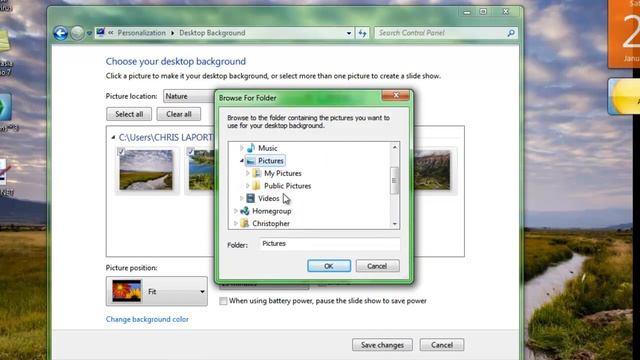Click the Personalization breadcrumb
This screenshot has height=360, width=640.
142,33
